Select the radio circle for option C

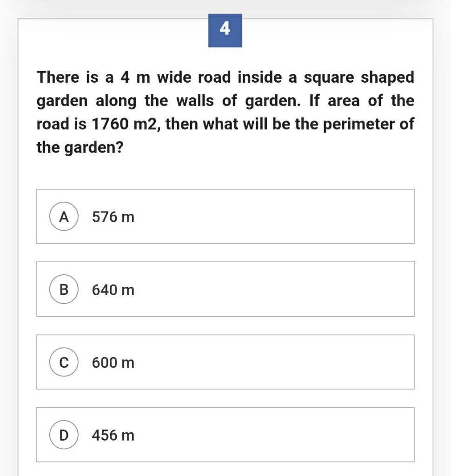pyautogui.click(x=64, y=362)
